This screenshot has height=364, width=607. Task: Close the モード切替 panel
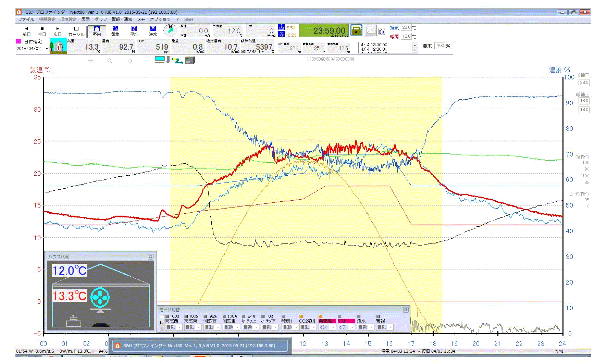coord(406,310)
